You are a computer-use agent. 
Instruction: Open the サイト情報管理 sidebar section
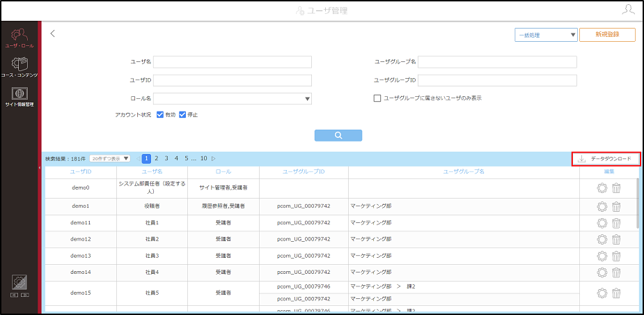(19, 97)
